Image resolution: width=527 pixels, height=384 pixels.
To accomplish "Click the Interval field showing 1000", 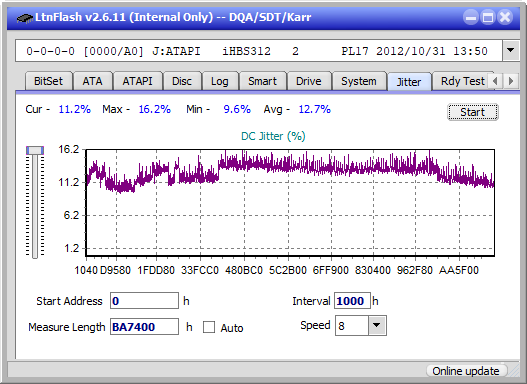I will (352, 301).
